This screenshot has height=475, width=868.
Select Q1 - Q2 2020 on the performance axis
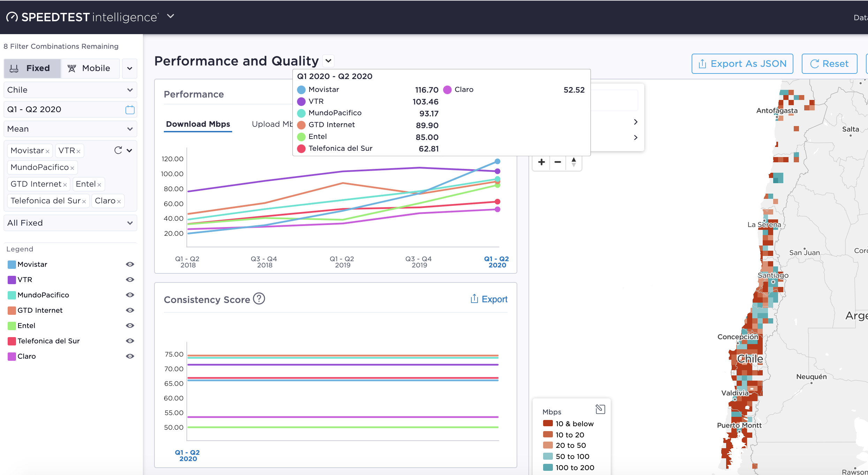(x=497, y=262)
